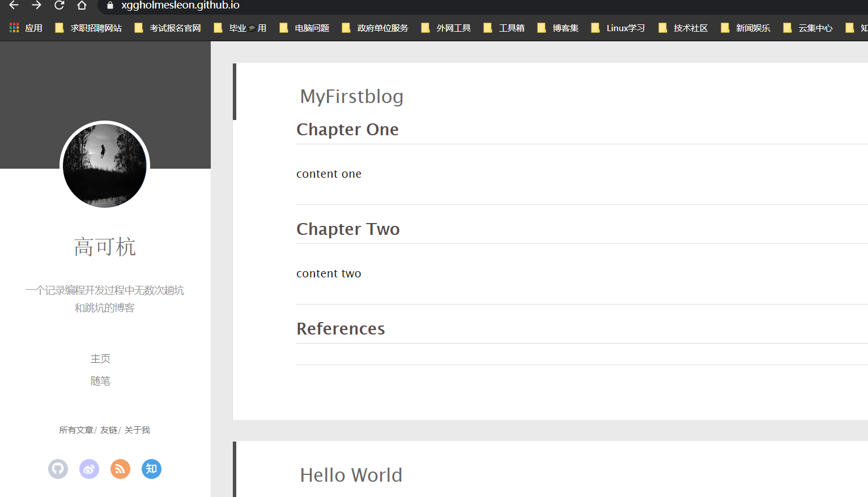The height and width of the screenshot is (497, 868).
Task: Open the 技术社区 bookmark folder
Action: coord(683,28)
